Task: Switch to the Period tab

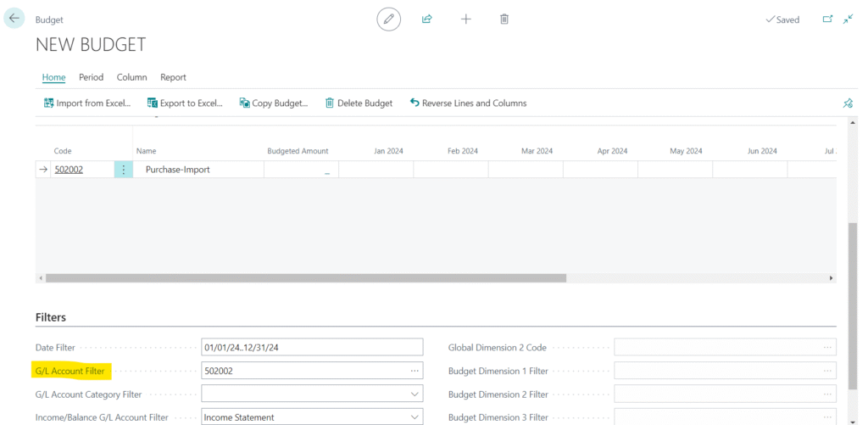Action: (91, 77)
